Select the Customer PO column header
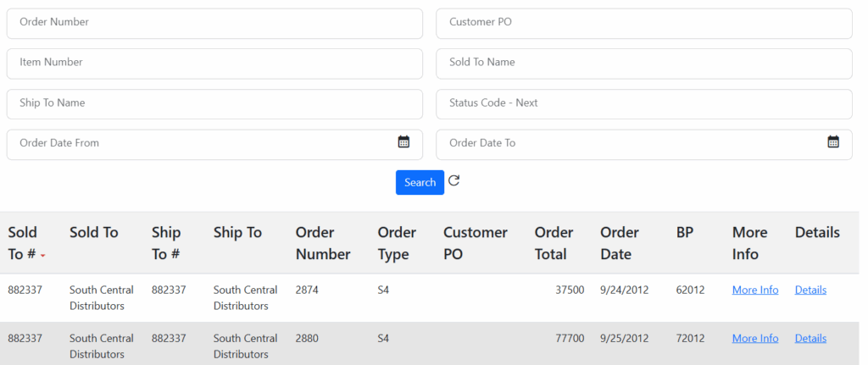This screenshot has height=365, width=868. [x=475, y=243]
